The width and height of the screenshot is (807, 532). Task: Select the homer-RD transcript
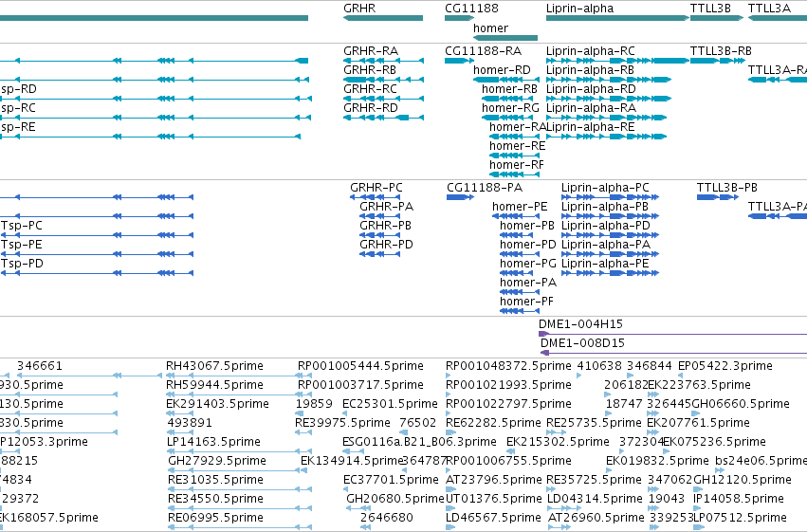tap(506, 80)
